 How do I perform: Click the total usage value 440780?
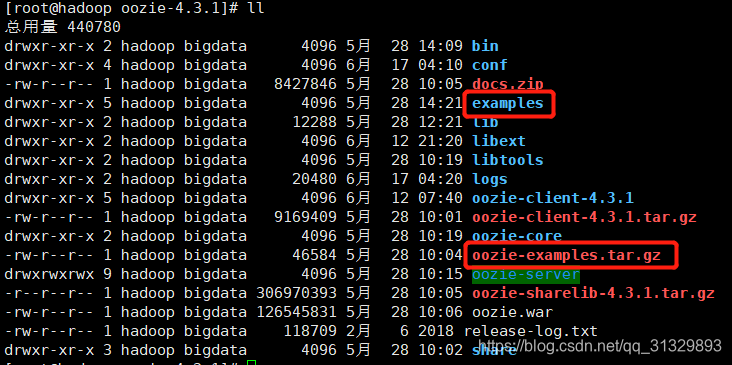coord(94,27)
